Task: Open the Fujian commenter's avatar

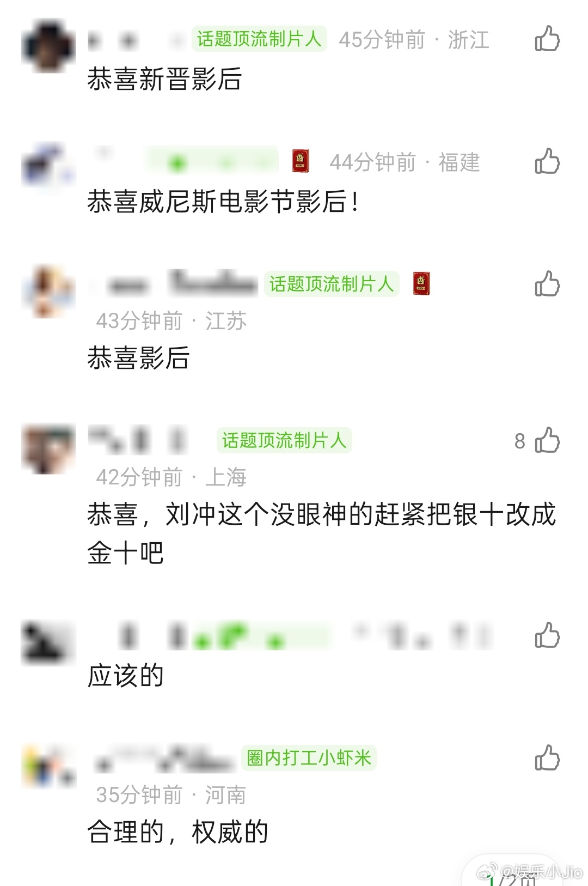Action: tap(48, 167)
